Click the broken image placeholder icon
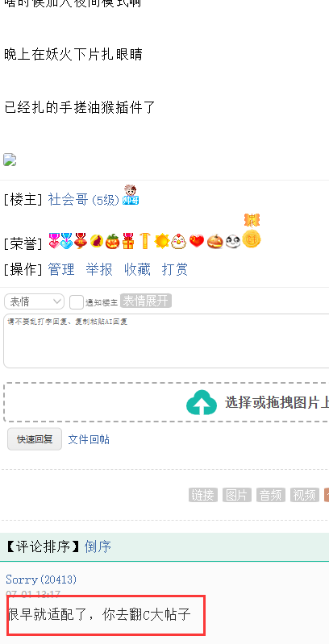This screenshot has width=329, height=644. 10,160
